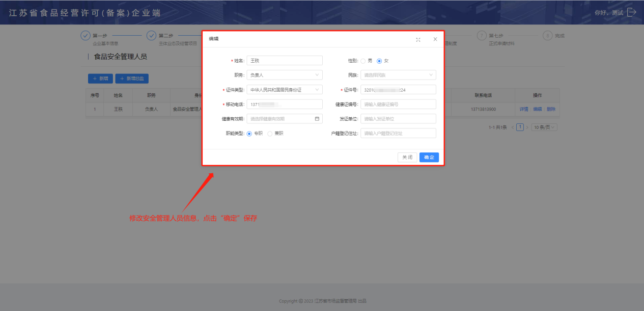
Task: Click 确定 to save changes
Action: [x=429, y=158]
